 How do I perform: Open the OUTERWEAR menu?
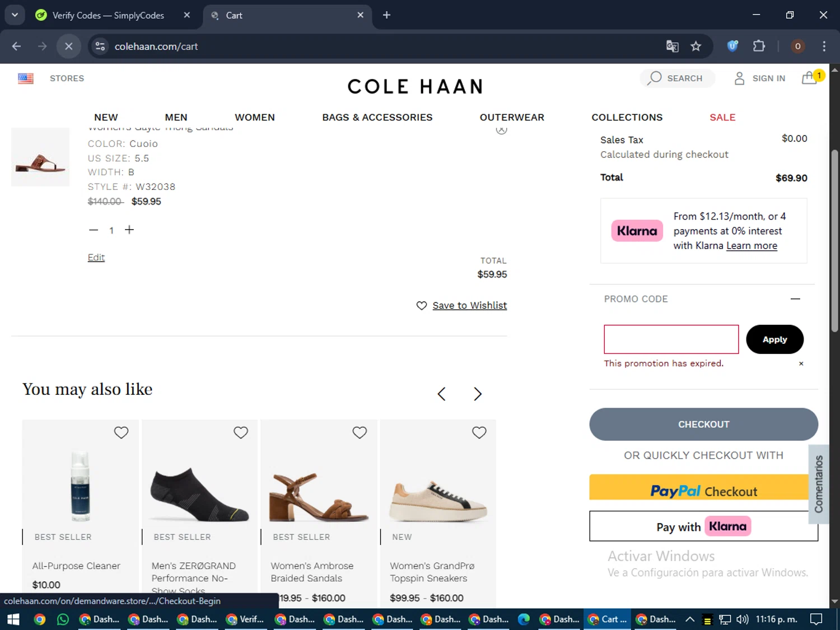point(512,117)
